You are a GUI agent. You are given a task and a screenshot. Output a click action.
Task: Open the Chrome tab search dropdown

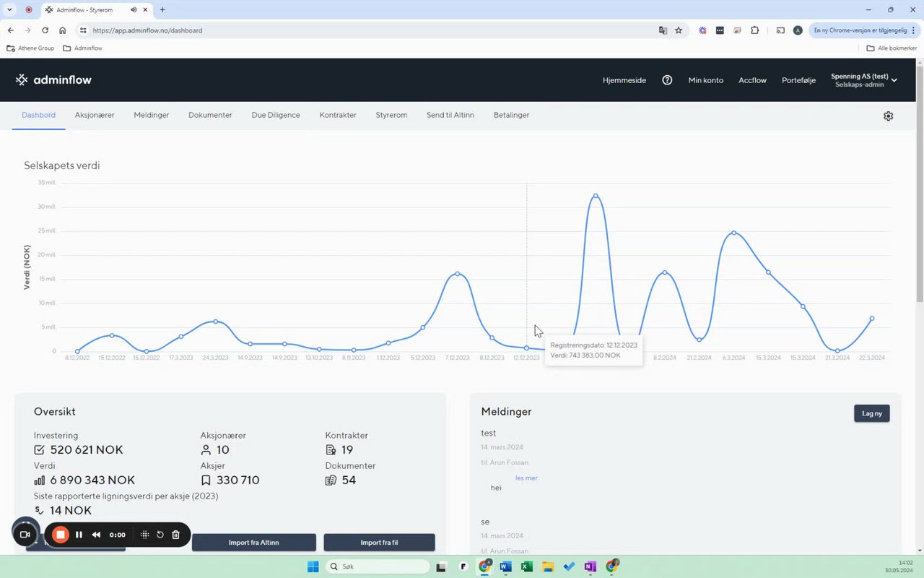[x=9, y=10]
